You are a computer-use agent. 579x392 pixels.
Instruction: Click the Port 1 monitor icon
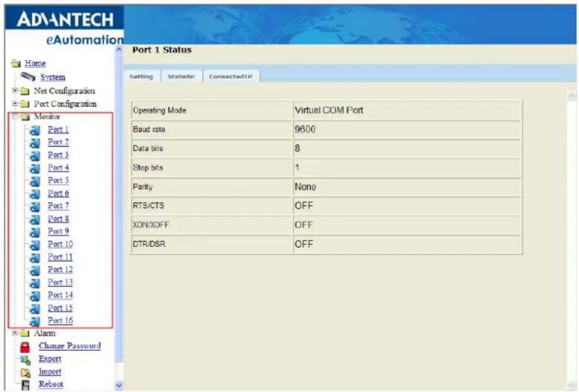coord(35,130)
